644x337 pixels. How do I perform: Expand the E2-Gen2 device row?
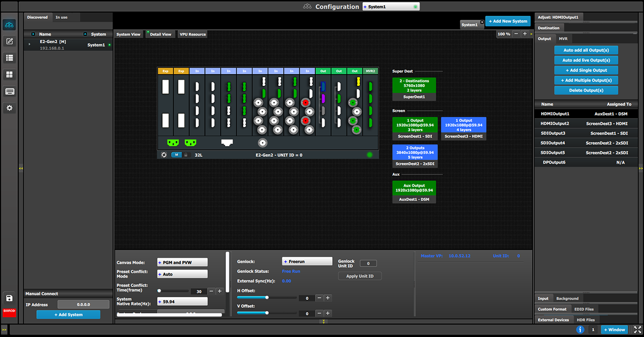[x=29, y=44]
